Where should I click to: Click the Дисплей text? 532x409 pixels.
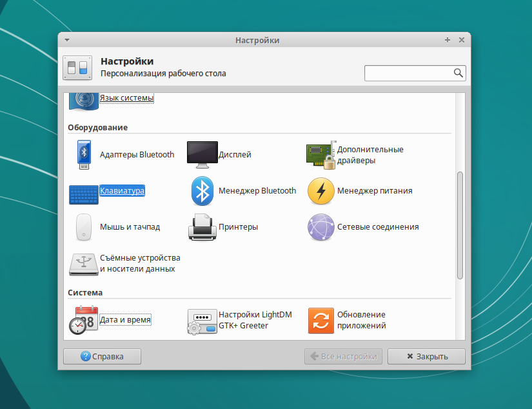[x=235, y=154]
